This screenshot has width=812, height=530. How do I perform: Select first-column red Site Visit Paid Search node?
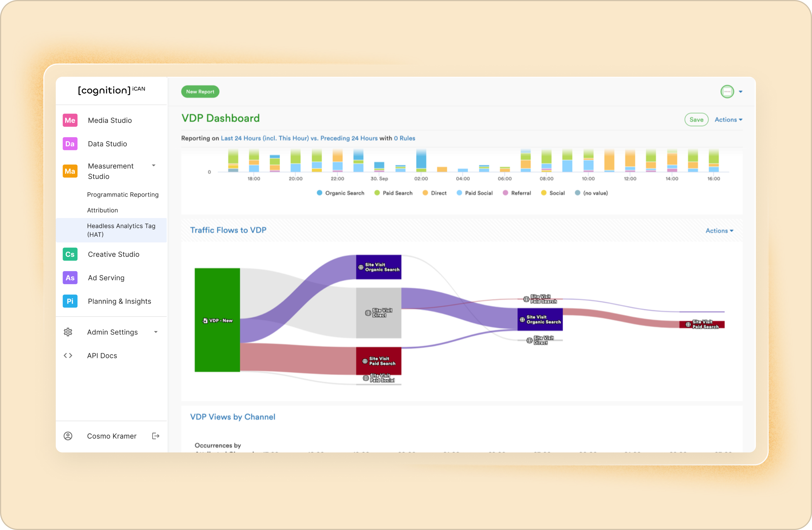[x=379, y=361]
